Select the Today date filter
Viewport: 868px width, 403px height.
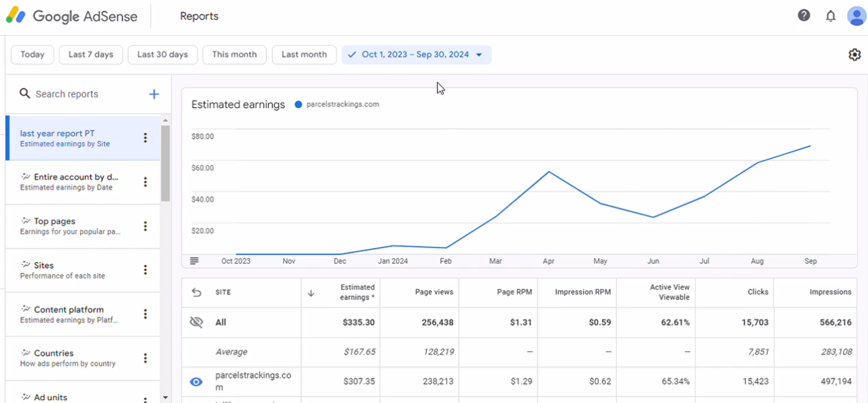pyautogui.click(x=32, y=55)
